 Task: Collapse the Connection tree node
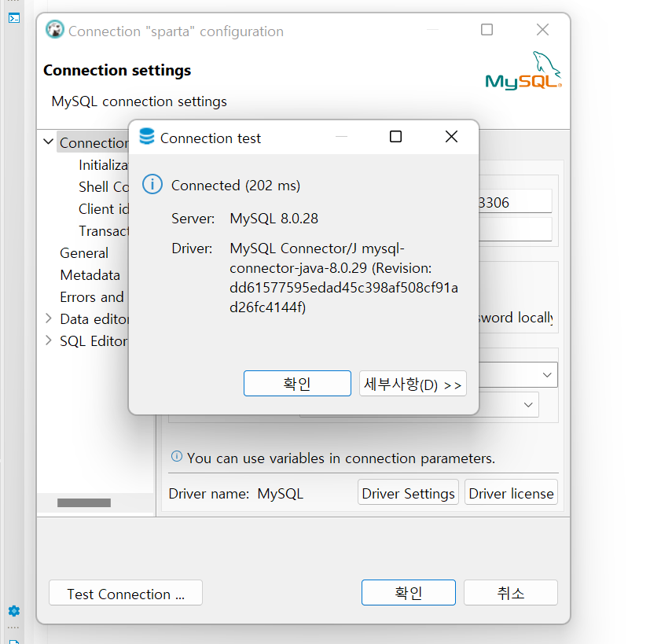[x=49, y=142]
